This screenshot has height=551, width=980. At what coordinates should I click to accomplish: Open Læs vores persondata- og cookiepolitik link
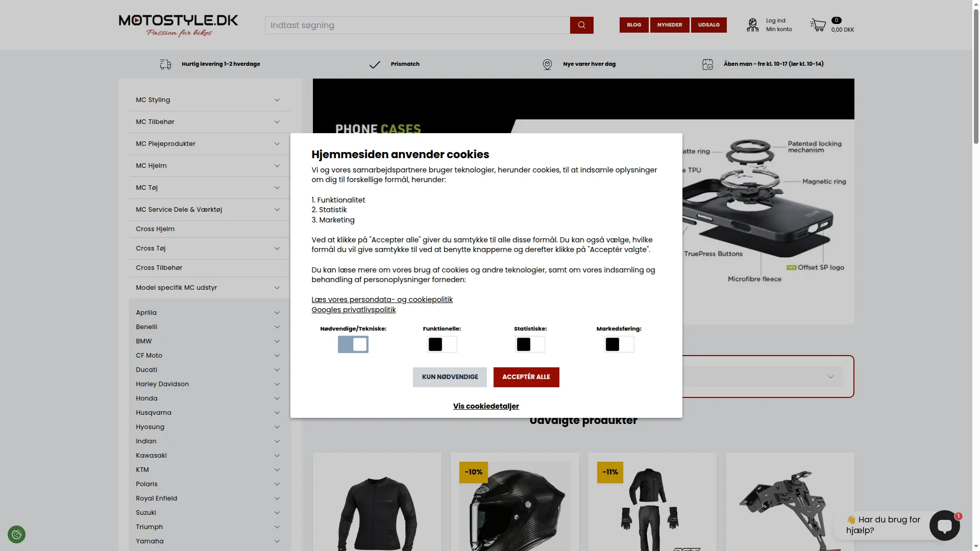(x=382, y=299)
